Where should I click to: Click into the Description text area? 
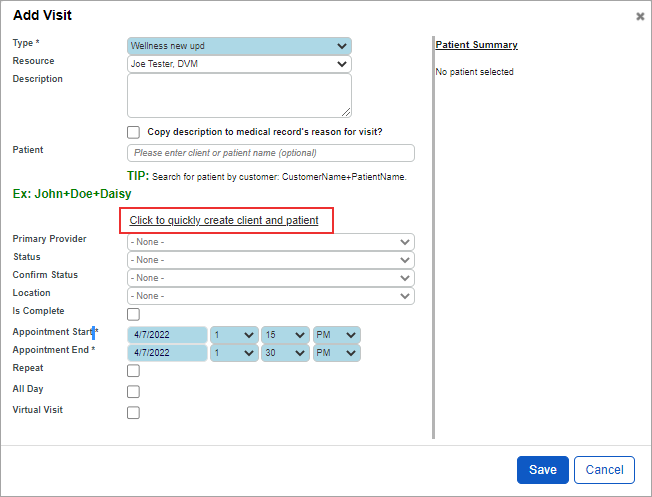pos(239,96)
